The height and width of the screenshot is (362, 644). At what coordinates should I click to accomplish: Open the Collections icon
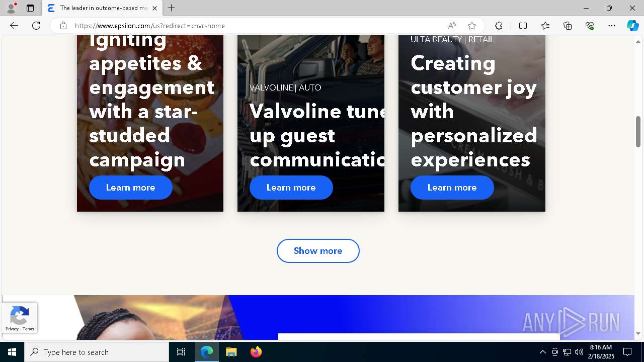pyautogui.click(x=568, y=26)
